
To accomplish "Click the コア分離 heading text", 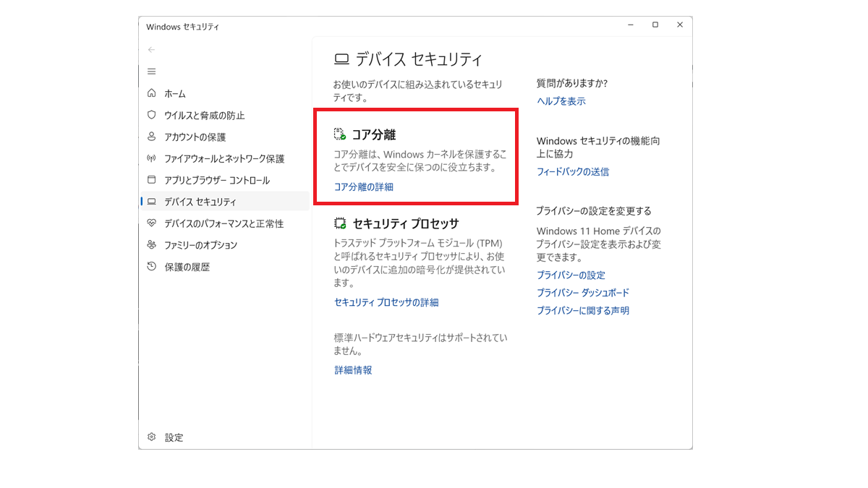I will point(374,135).
